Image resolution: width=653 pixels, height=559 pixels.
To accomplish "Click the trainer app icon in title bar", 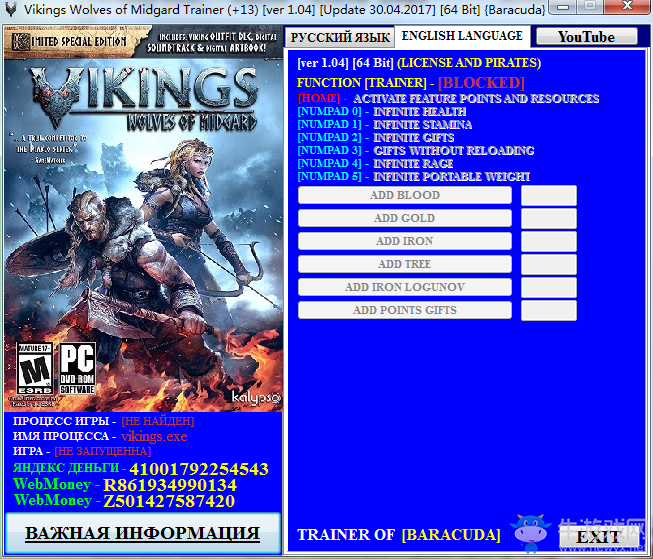I will tap(11, 9).
